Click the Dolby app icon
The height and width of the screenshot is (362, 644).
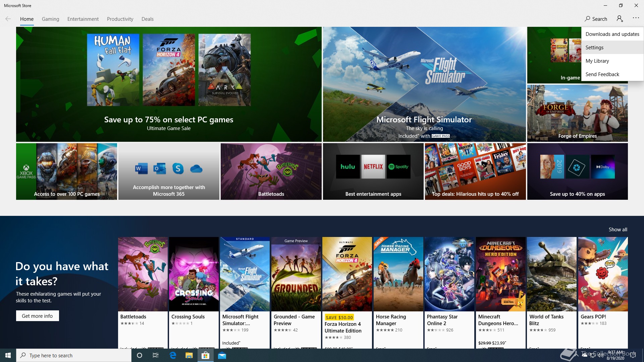point(603,167)
